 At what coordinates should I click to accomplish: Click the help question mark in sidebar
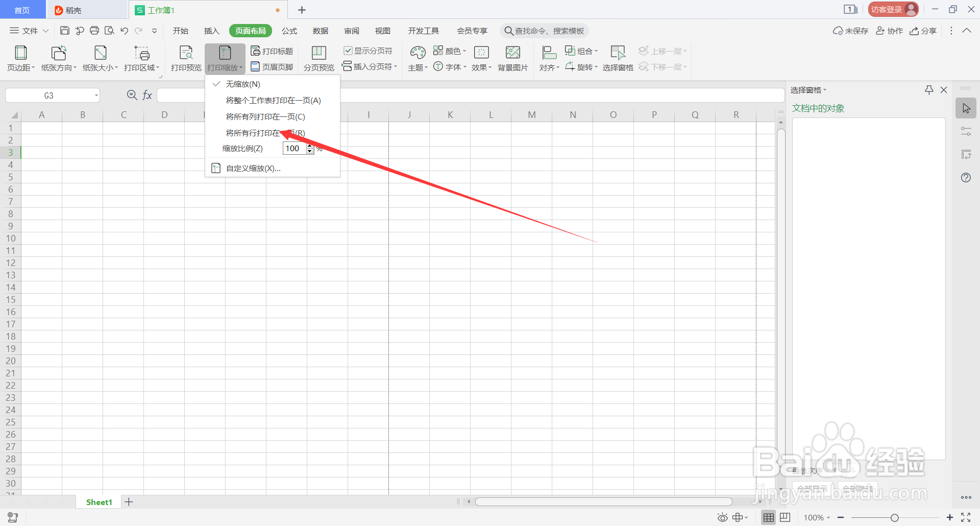coord(966,178)
